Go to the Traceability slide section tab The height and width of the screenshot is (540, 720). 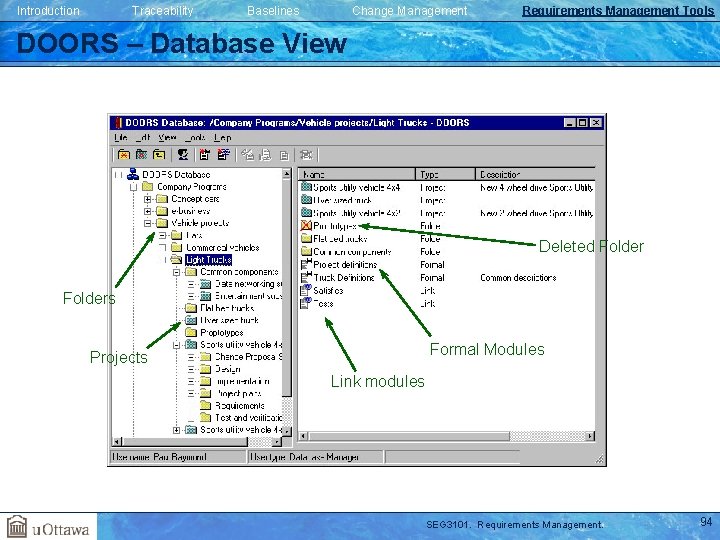163,11
